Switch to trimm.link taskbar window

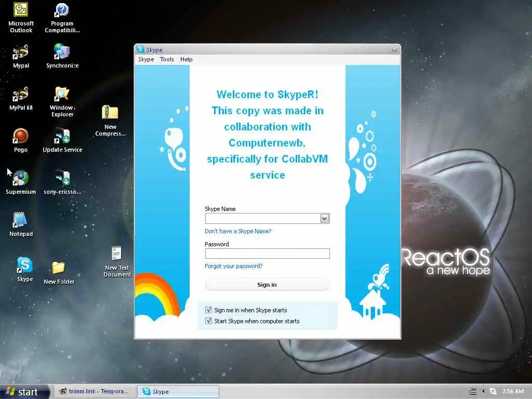pos(95,392)
